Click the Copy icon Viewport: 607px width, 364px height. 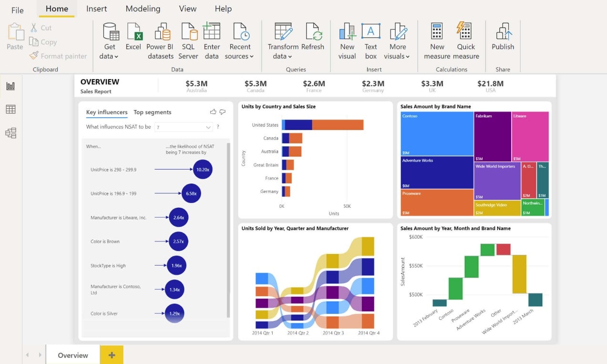[34, 42]
